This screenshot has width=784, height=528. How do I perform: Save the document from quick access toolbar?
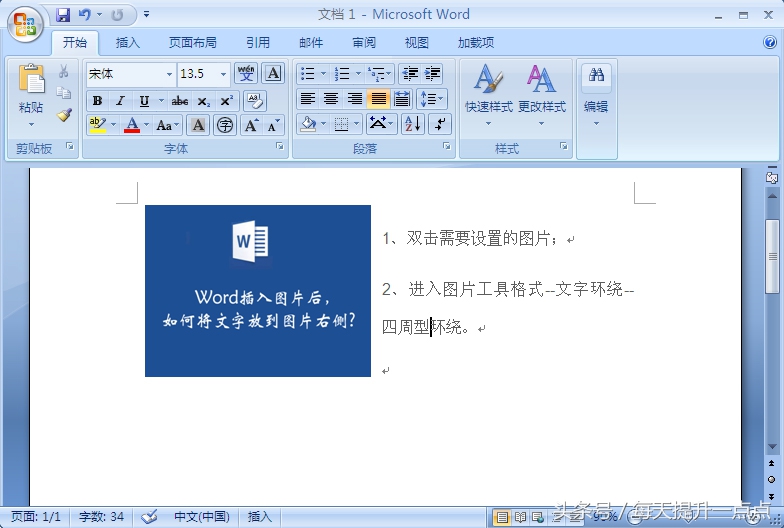pyautogui.click(x=62, y=14)
